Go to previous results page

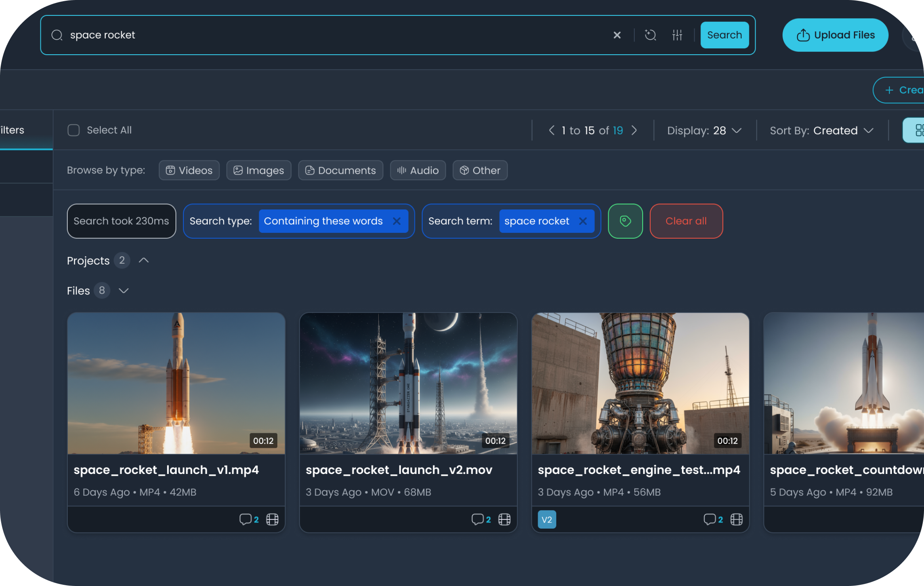(x=552, y=130)
